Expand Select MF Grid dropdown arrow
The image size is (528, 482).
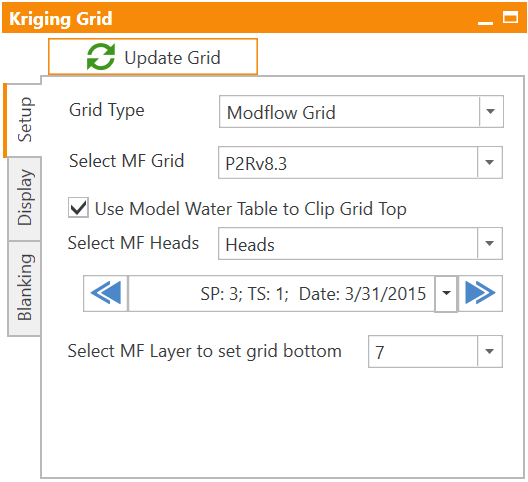click(x=490, y=162)
